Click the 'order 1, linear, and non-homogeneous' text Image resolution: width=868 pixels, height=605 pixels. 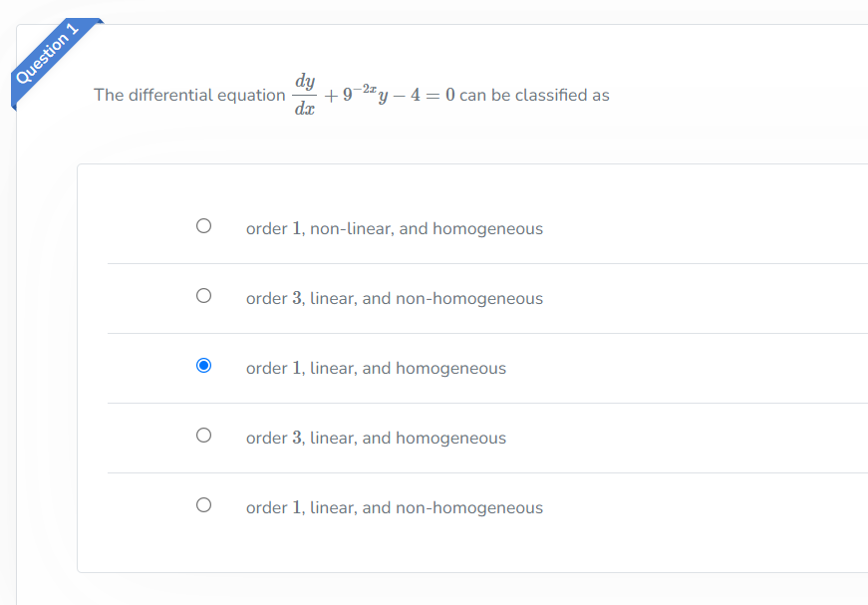394,507
